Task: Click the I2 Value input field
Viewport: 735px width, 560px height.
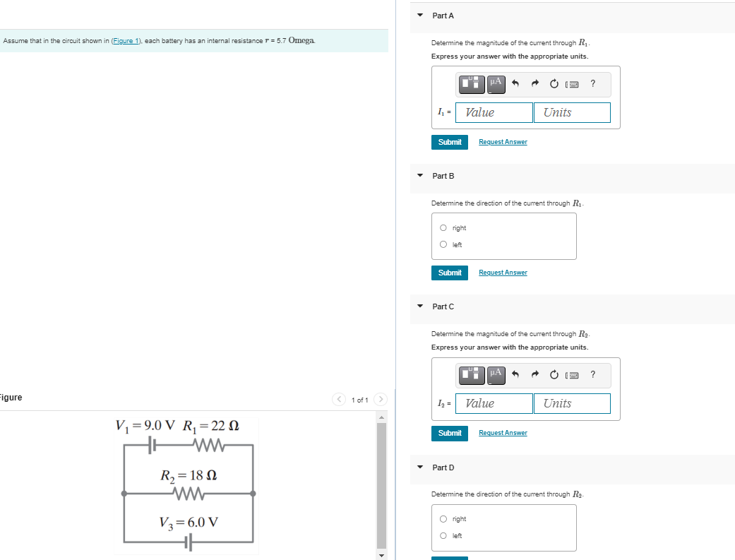Action: point(494,403)
